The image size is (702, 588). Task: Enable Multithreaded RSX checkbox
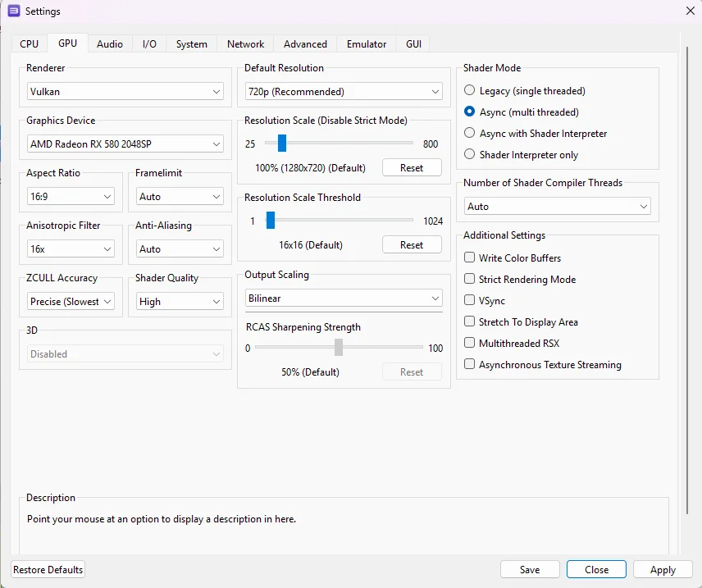[512, 343]
